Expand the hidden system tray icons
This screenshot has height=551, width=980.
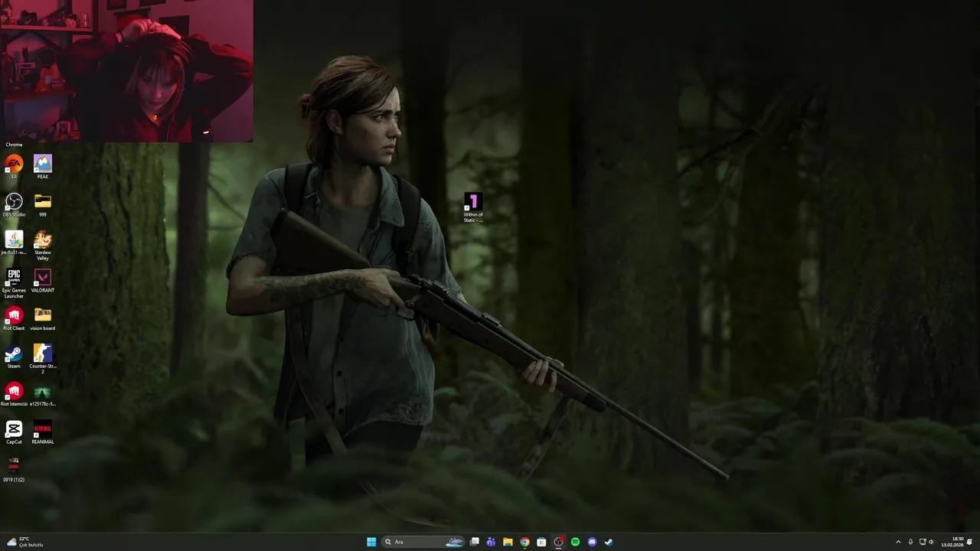(898, 542)
